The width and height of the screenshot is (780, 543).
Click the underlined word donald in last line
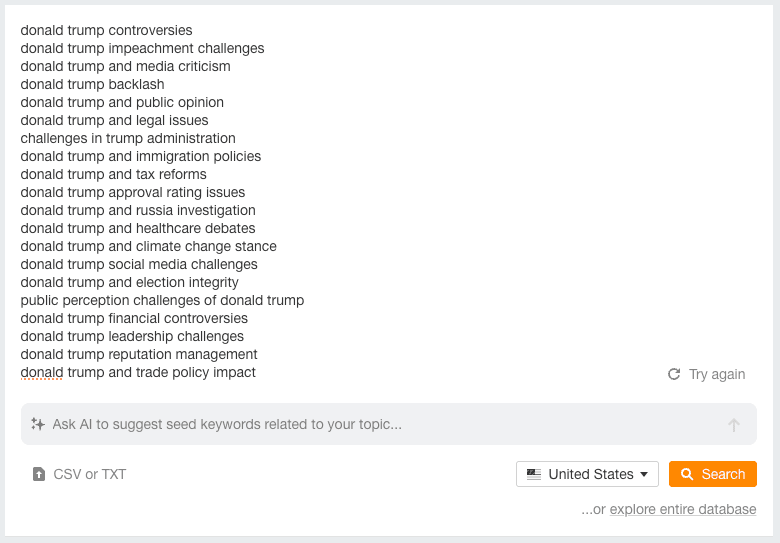[x=42, y=372]
